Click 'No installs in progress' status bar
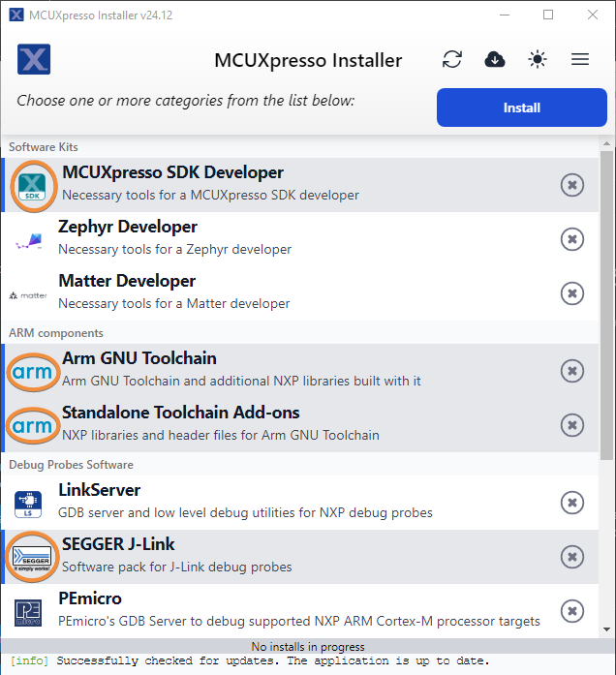This screenshot has height=675, width=616. point(308,647)
